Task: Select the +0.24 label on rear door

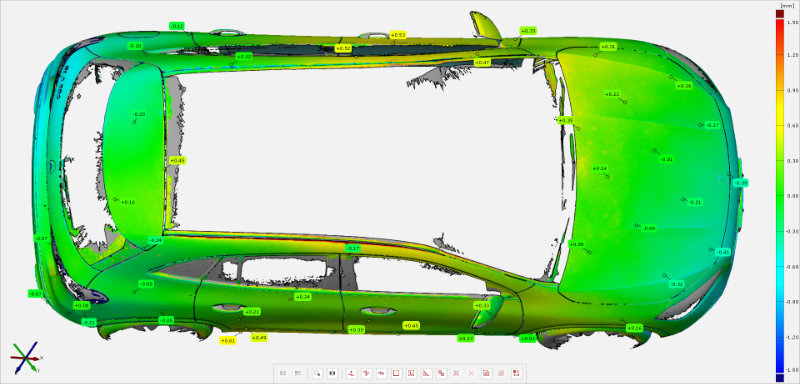Action: 303,297
